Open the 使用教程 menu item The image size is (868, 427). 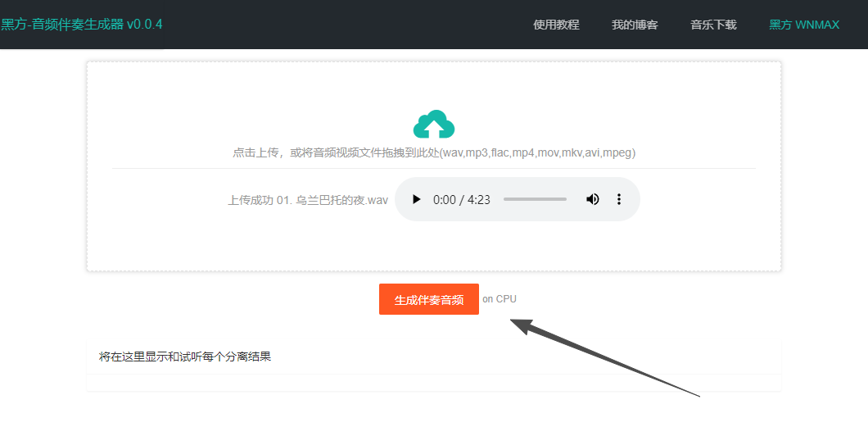coord(556,25)
